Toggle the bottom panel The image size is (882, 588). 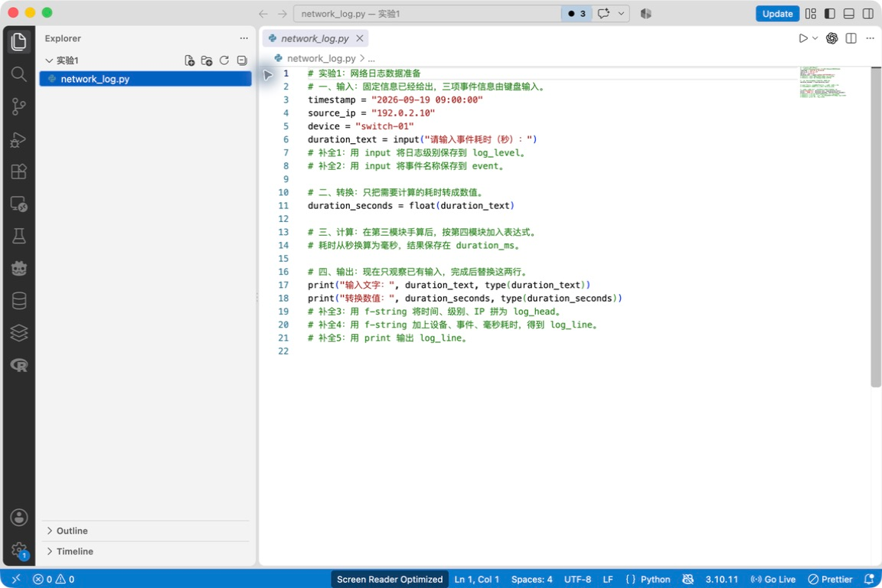point(849,14)
